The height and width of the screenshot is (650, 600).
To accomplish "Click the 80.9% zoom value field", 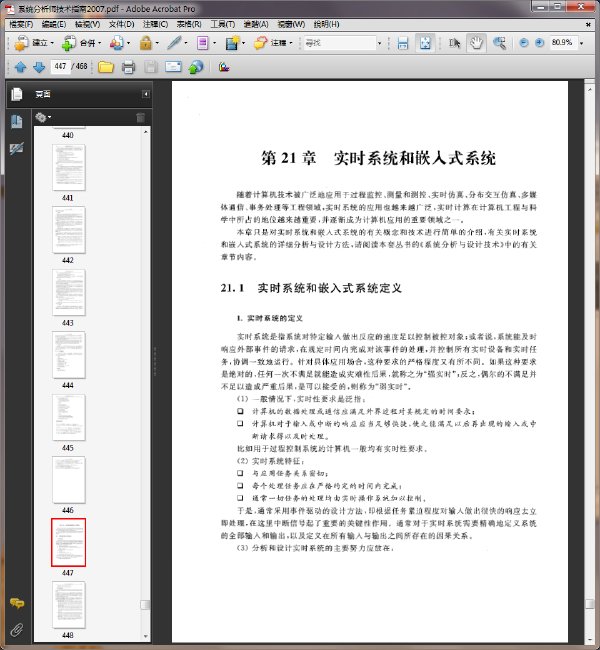I will 564,43.
